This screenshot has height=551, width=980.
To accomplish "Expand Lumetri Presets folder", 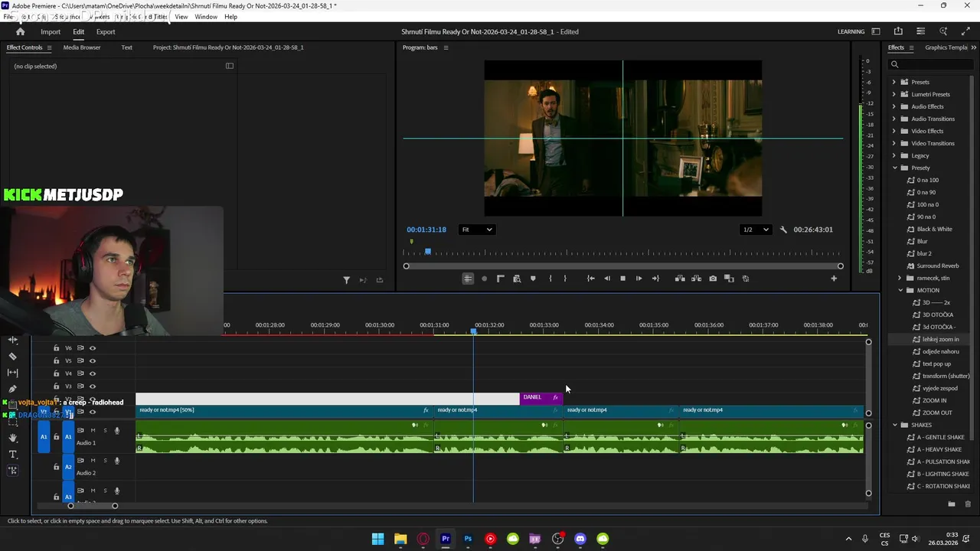I will (x=893, y=94).
